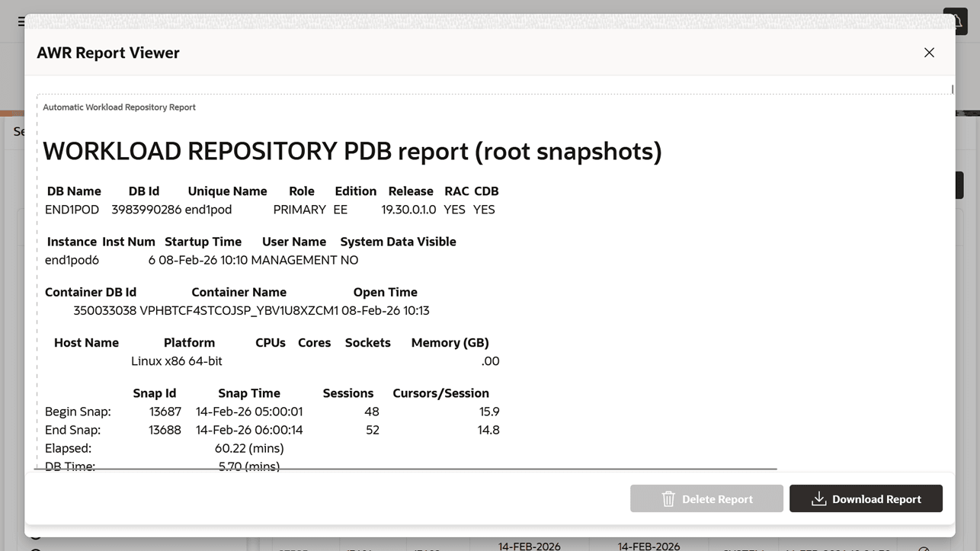Click Begin Snap Id 13687
This screenshot has height=551, width=980.
point(165,412)
